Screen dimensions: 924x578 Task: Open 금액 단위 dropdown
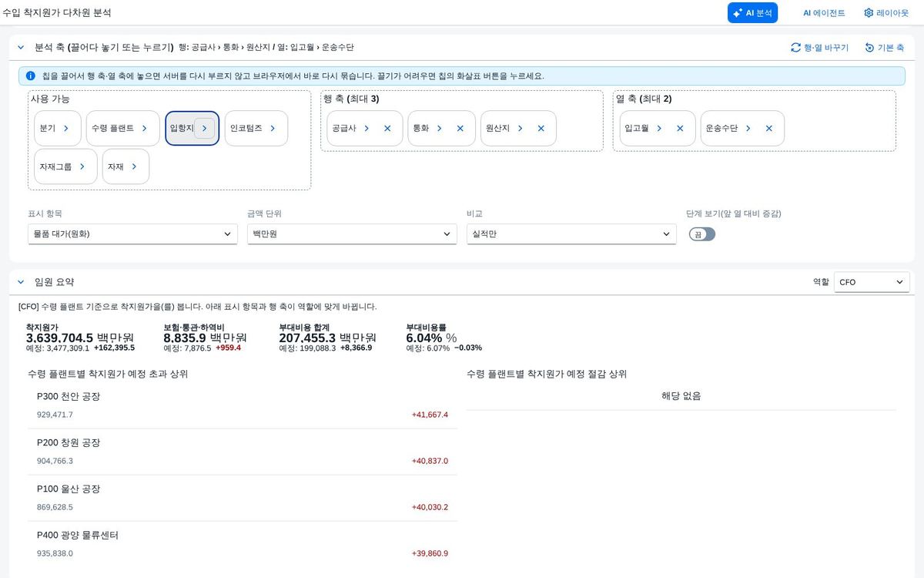point(352,234)
